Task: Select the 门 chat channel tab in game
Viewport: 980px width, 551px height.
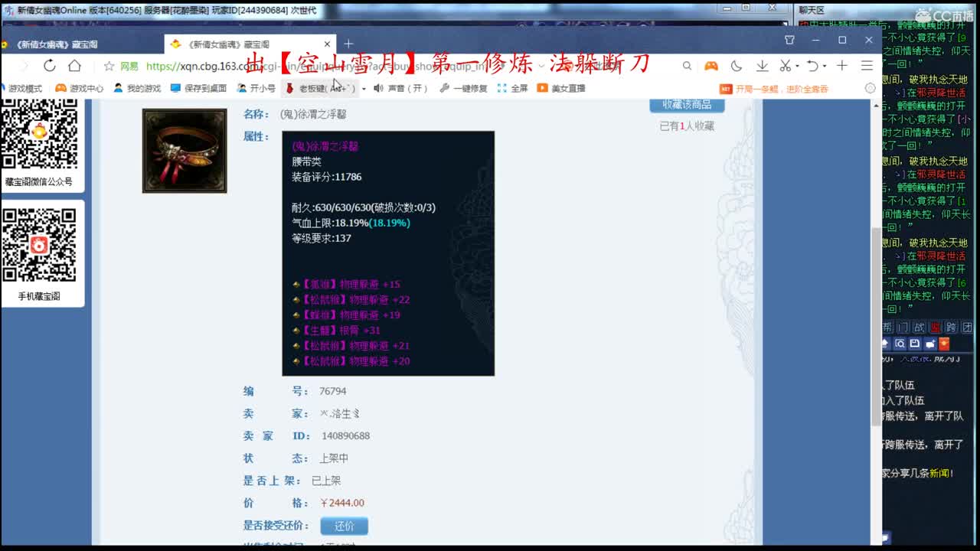Action: click(x=903, y=328)
